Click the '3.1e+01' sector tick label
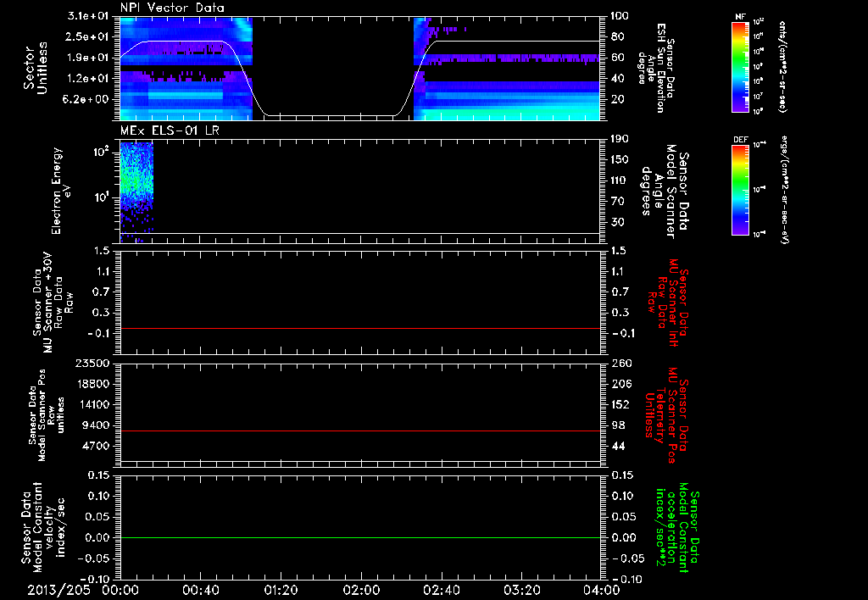Image resolution: width=868 pixels, height=600 pixels. coord(88,16)
